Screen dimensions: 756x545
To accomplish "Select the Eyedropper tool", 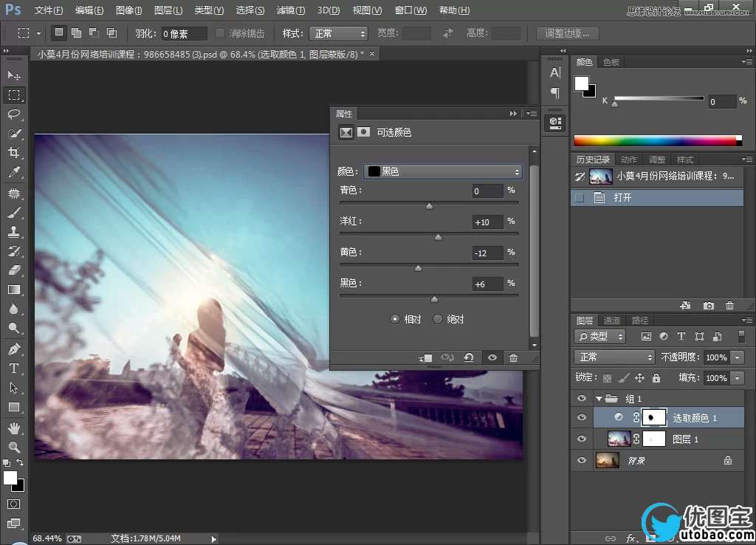I will tap(14, 172).
